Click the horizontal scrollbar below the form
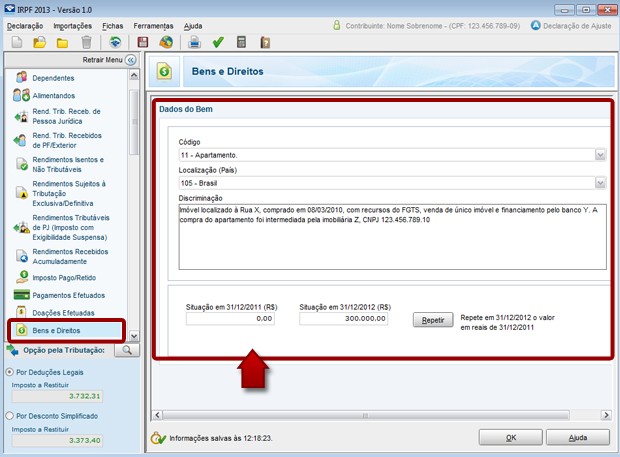Image resolution: width=620 pixels, height=457 pixels. [x=380, y=412]
